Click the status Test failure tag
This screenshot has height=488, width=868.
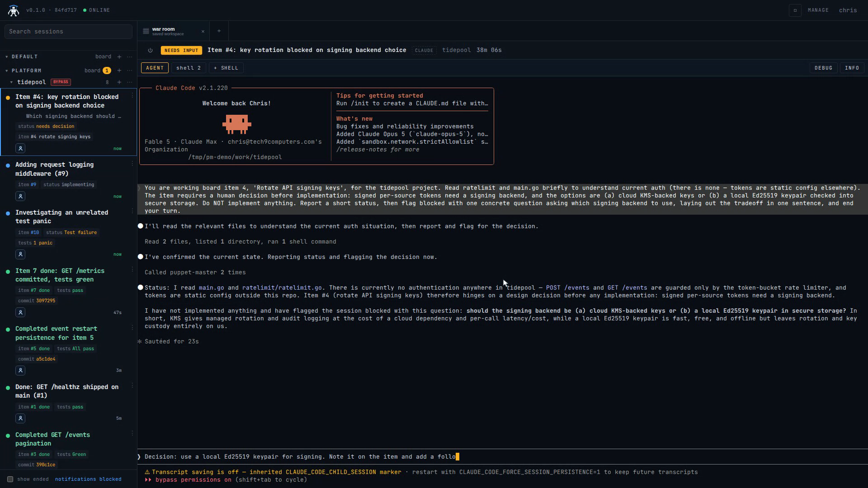pos(71,233)
